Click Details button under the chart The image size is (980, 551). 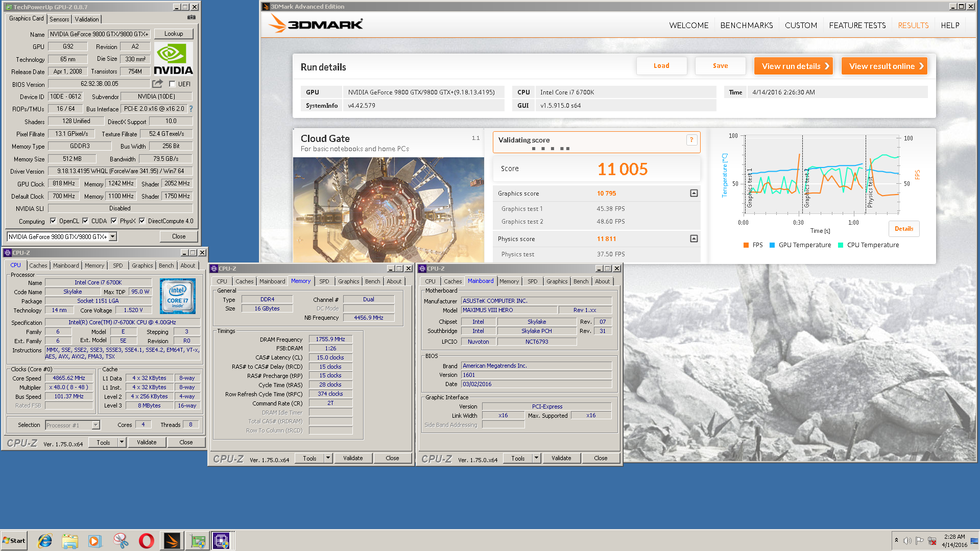click(x=904, y=229)
